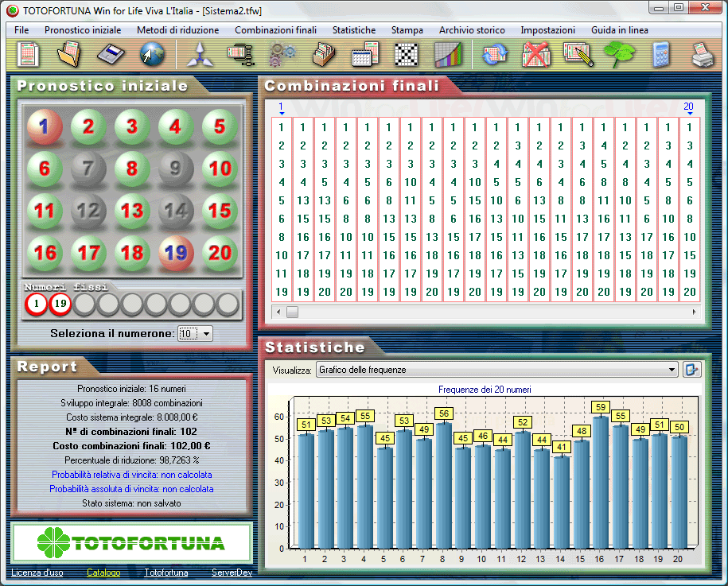Image resolution: width=728 pixels, height=586 pixels.
Task: Click the open folder toolbar icon
Action: [69, 55]
